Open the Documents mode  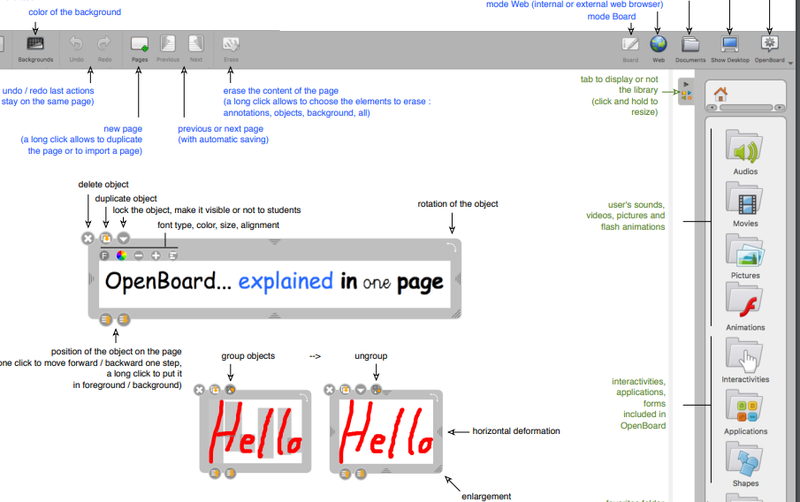690,49
